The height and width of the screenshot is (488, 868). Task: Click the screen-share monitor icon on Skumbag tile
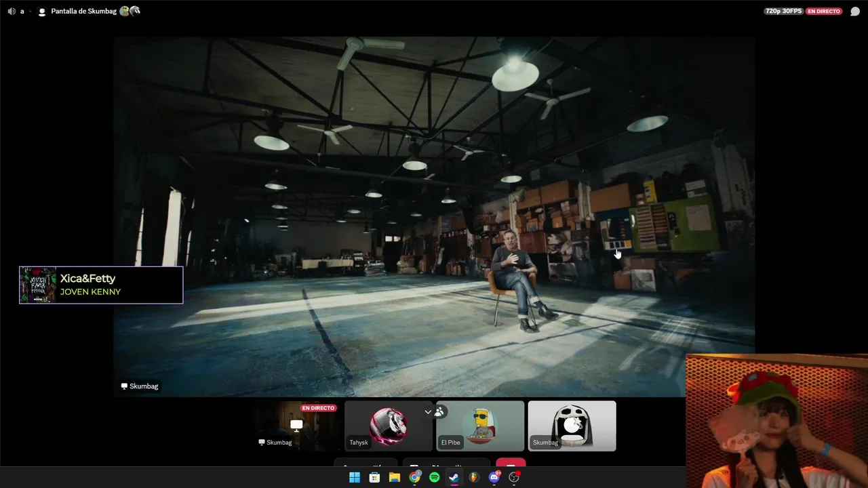pos(296,425)
